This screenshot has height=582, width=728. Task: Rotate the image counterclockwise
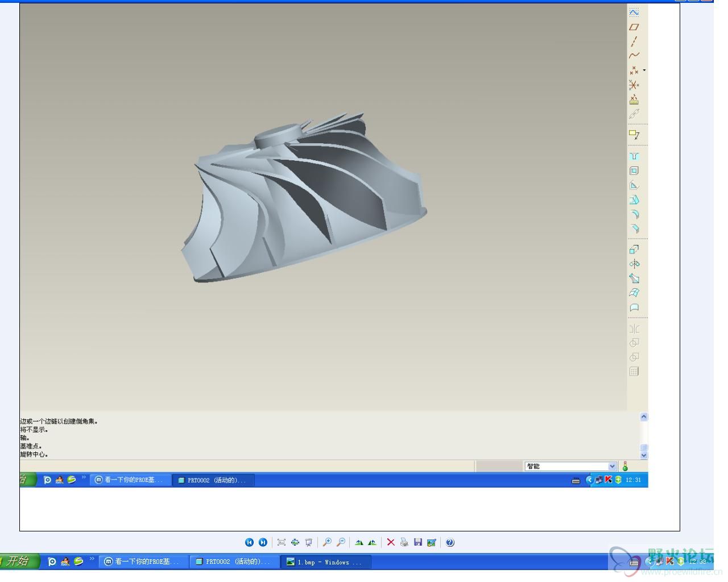click(x=373, y=542)
